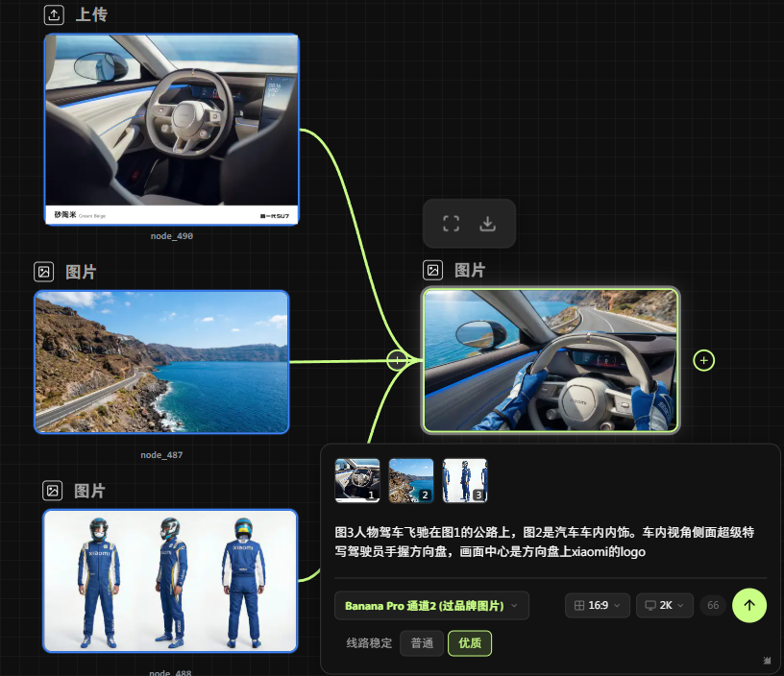784x676 pixels.
Task: Click the image icon above the coastal road node
Action: (43, 272)
